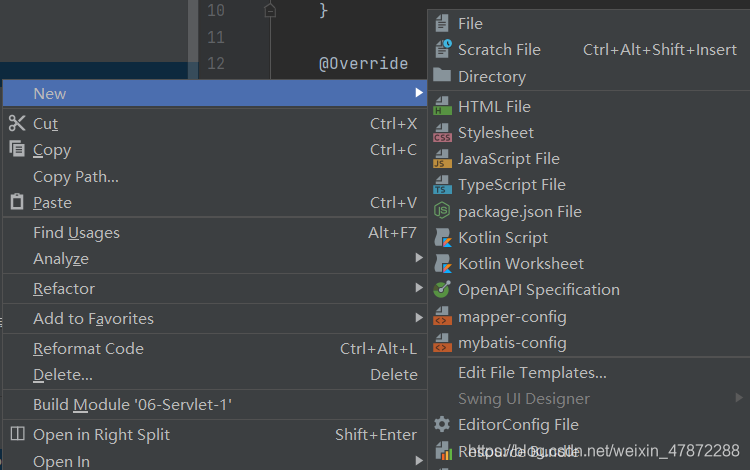Image resolution: width=750 pixels, height=470 pixels.
Task: Click the Scratch File icon
Action: (x=442, y=49)
